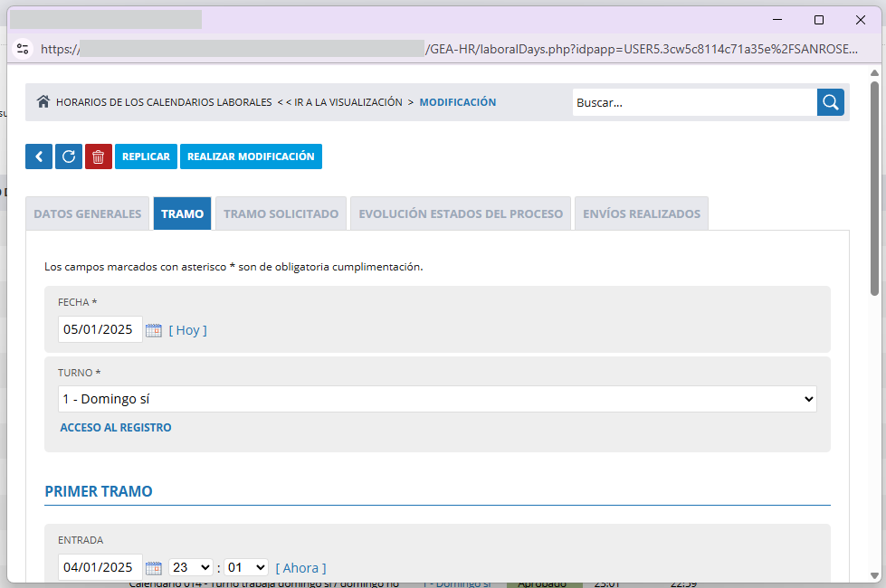Click the Acceso al Registro link
Image resolution: width=886 pixels, height=588 pixels.
115,428
